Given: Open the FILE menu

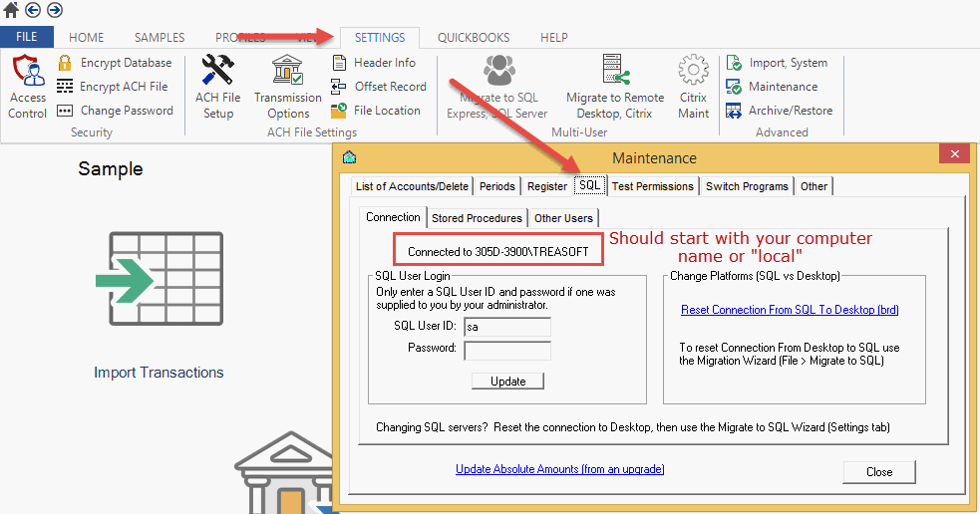Looking at the screenshot, I should pyautogui.click(x=27, y=38).
